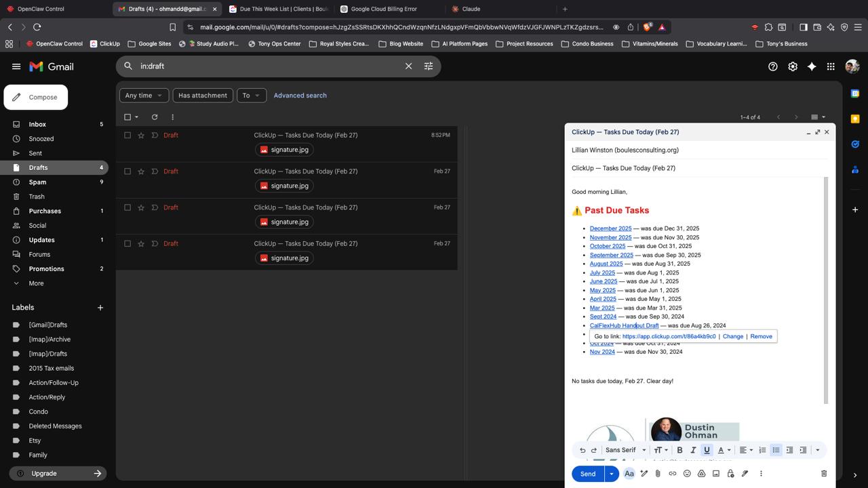Tick the last draft's checkbox
The height and width of the screenshot is (488, 868).
pos(127,244)
